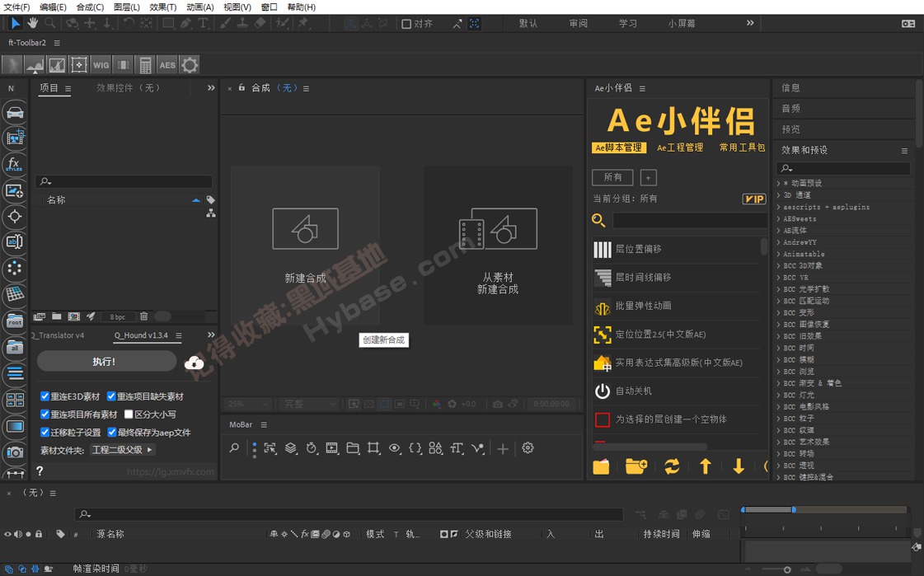Open the 效果(T) menu
This screenshot has width=924, height=576.
point(162,7)
